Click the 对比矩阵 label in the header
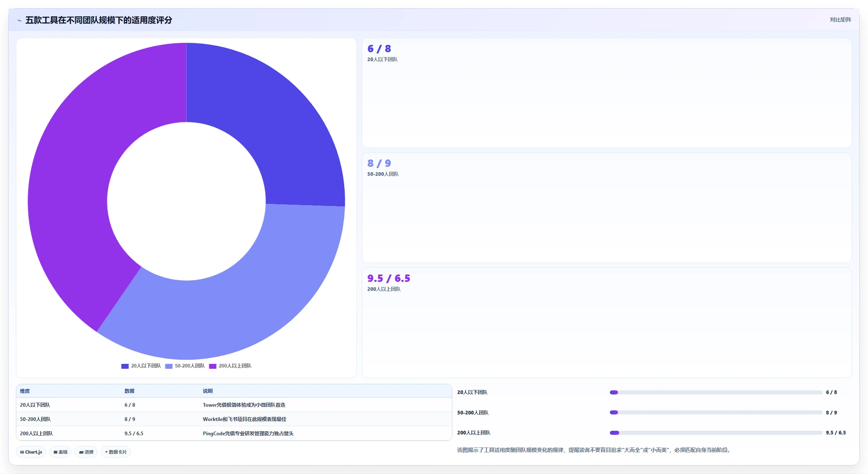The image size is (868, 474). pyautogui.click(x=840, y=20)
